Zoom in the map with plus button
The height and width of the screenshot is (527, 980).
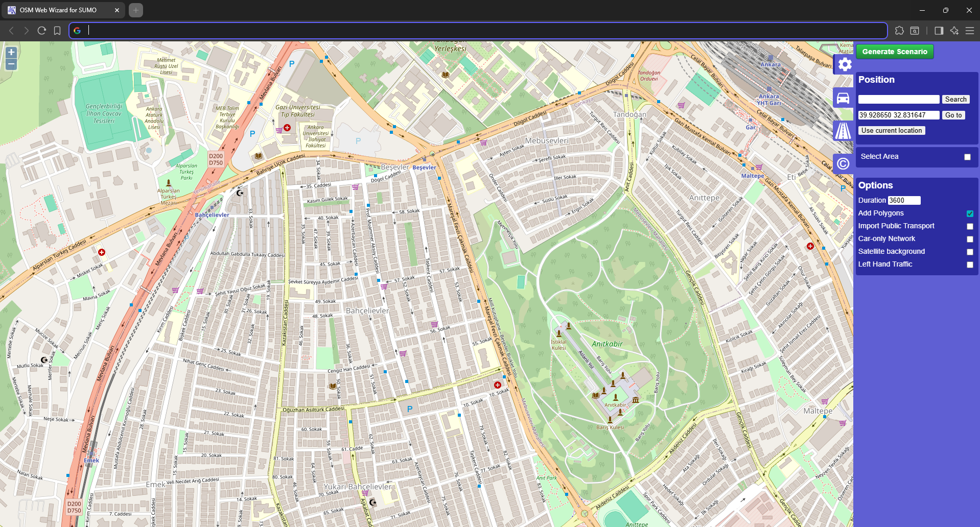[x=11, y=52]
